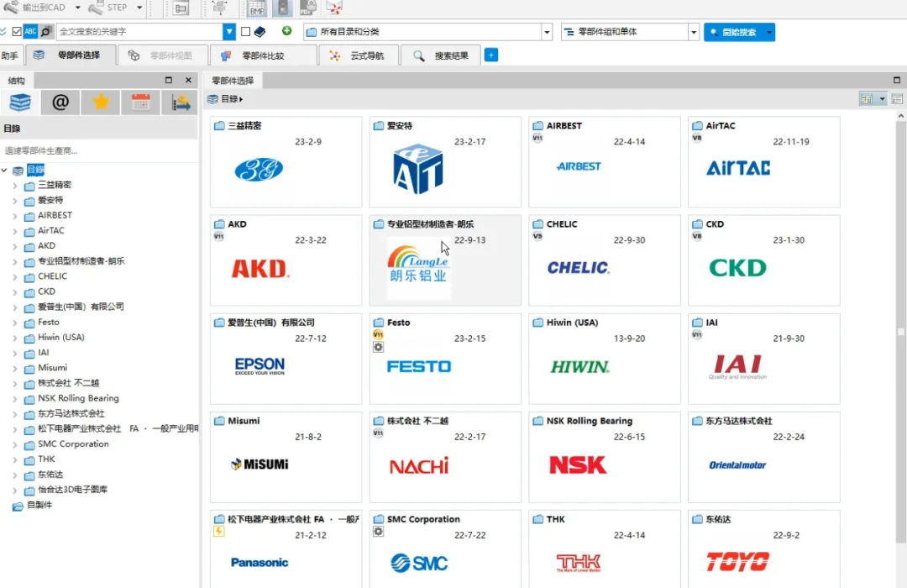Open the AKD catalog tile
The image size is (907, 588).
286,260
